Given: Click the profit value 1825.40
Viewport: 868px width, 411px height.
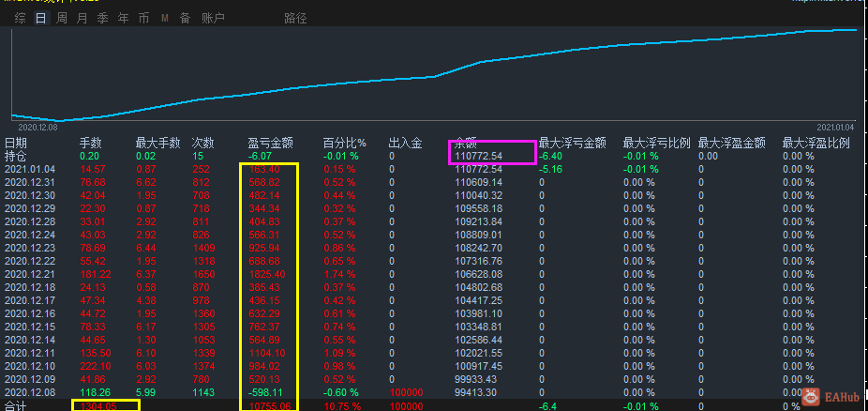Looking at the screenshot, I should [x=267, y=274].
